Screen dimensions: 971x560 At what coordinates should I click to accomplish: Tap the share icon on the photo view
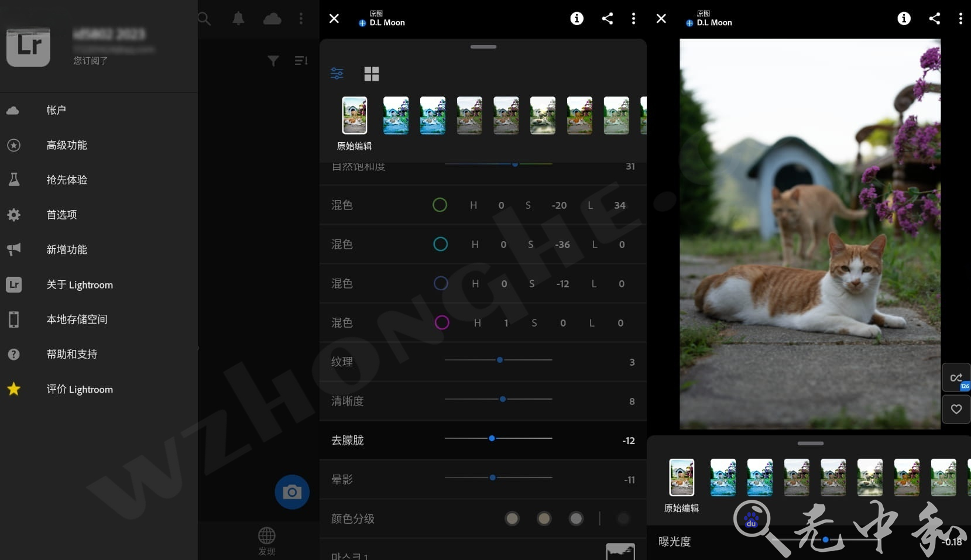(x=935, y=18)
